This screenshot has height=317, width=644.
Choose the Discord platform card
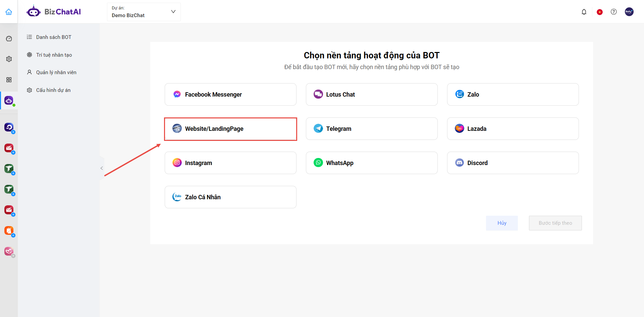(513, 163)
